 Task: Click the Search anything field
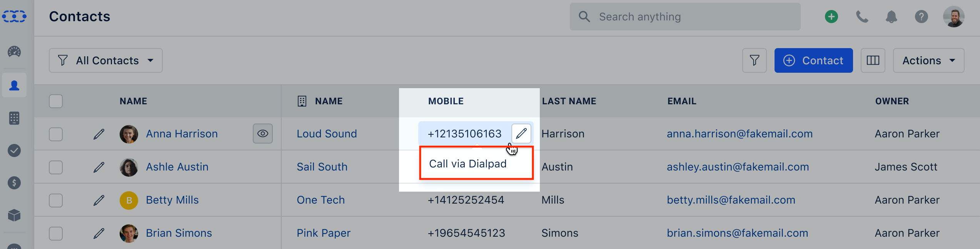tap(685, 17)
